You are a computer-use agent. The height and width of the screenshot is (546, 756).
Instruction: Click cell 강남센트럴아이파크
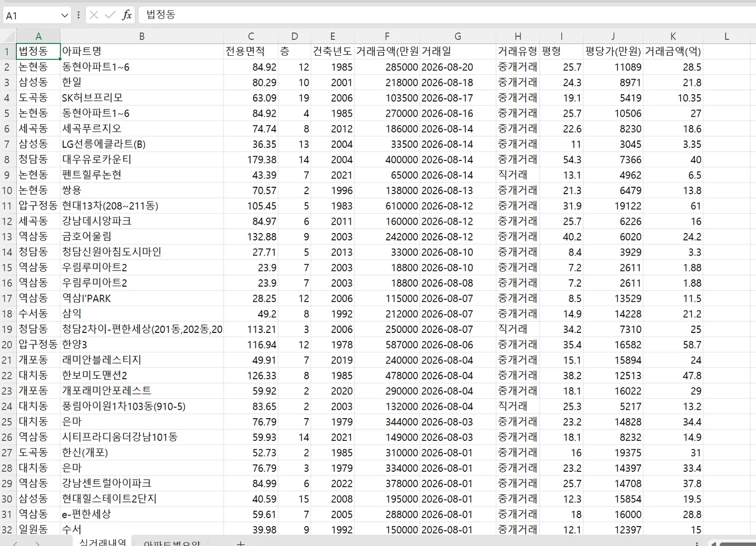click(x=142, y=483)
